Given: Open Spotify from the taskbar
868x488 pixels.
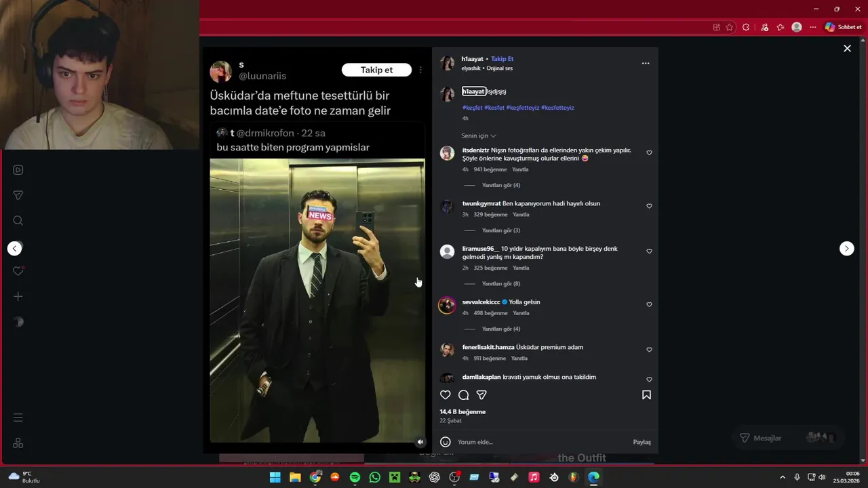Looking at the screenshot, I should pos(355,478).
